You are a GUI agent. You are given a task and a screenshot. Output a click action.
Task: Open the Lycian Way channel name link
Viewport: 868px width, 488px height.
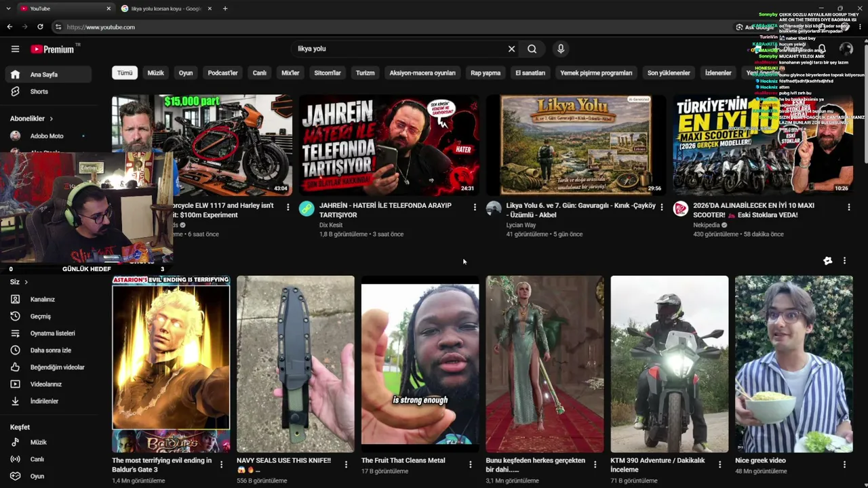pos(521,224)
